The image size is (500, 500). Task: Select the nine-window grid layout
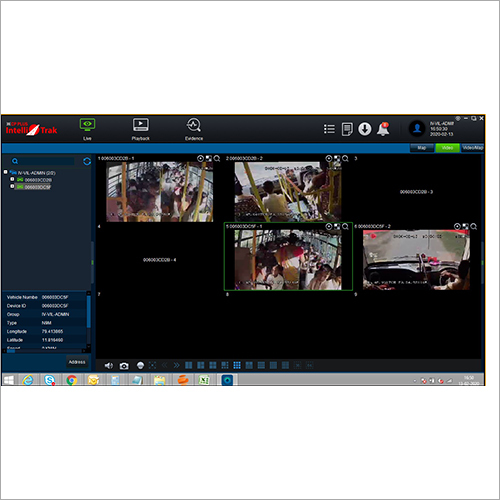click(237, 365)
